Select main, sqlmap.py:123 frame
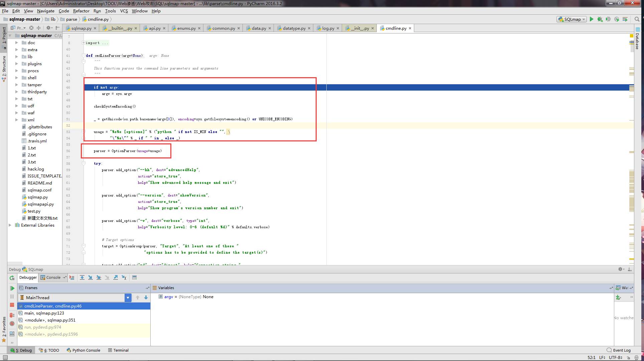 [84, 313]
